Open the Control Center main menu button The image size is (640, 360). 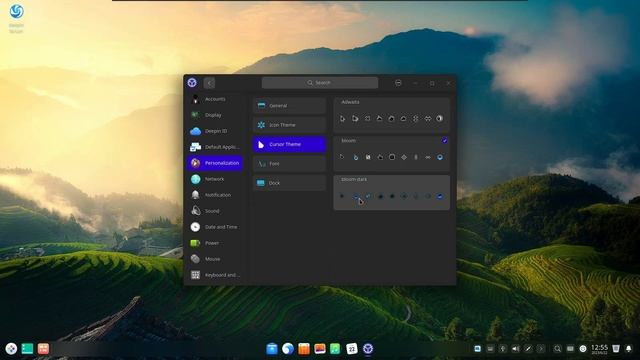coord(398,83)
